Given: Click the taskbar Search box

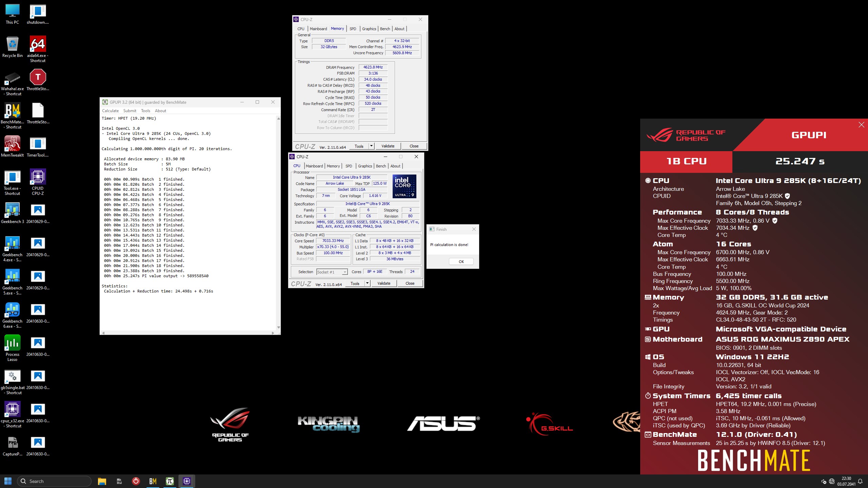Looking at the screenshot, I should (54, 481).
